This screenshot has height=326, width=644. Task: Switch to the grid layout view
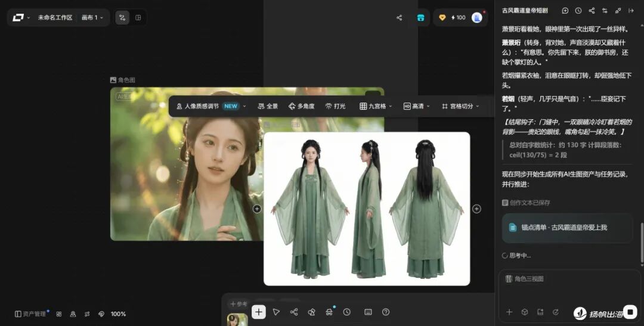pos(138,18)
